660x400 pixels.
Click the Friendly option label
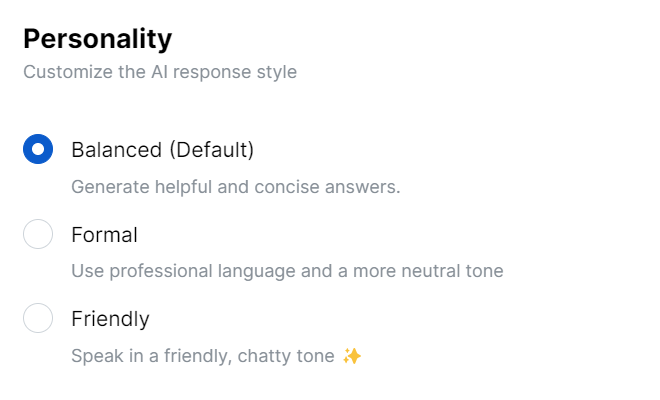point(110,319)
